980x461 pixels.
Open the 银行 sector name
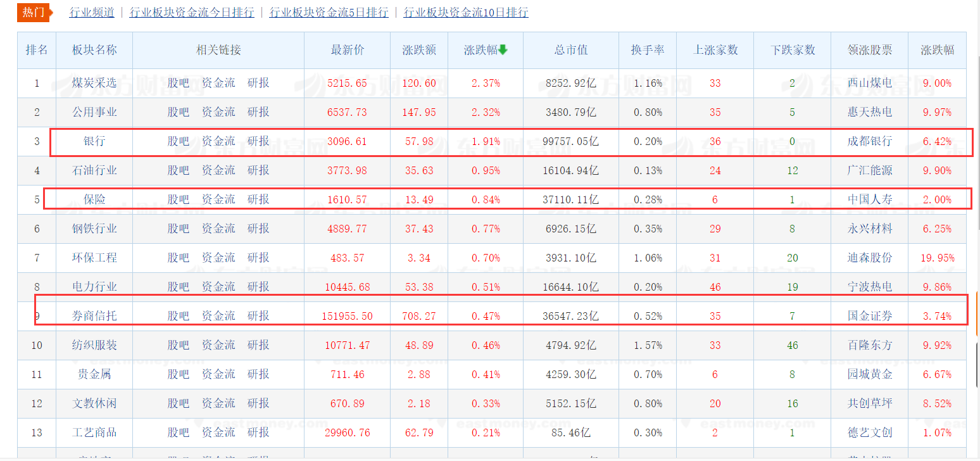(94, 141)
